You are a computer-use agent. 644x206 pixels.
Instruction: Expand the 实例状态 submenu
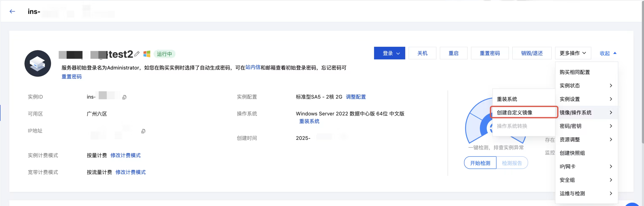586,86
